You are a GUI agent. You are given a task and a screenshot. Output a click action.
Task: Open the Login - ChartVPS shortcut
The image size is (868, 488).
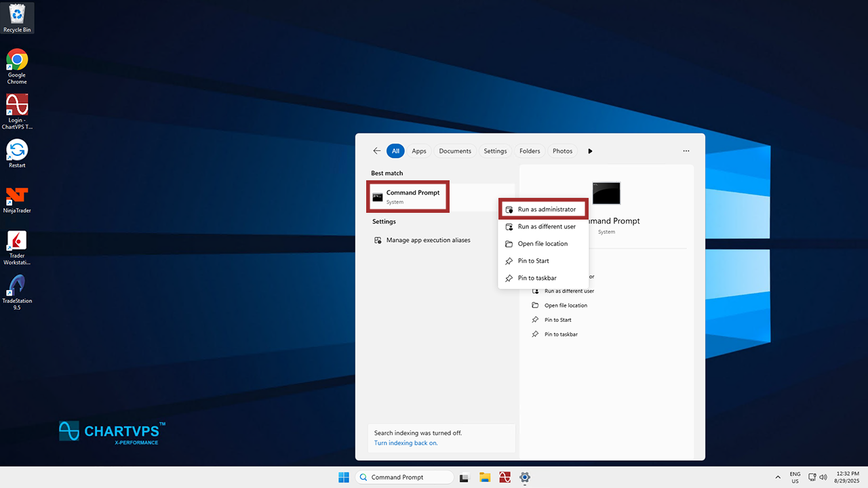point(17,110)
